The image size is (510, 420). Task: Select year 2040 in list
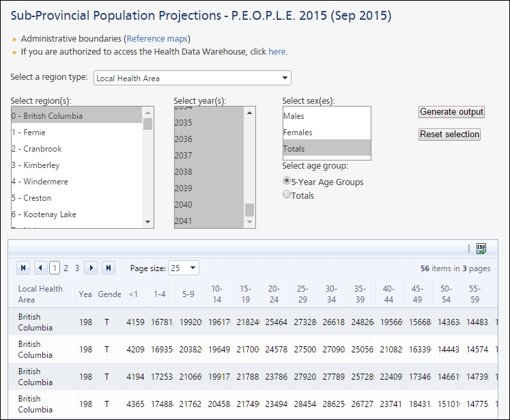pyautogui.click(x=209, y=204)
